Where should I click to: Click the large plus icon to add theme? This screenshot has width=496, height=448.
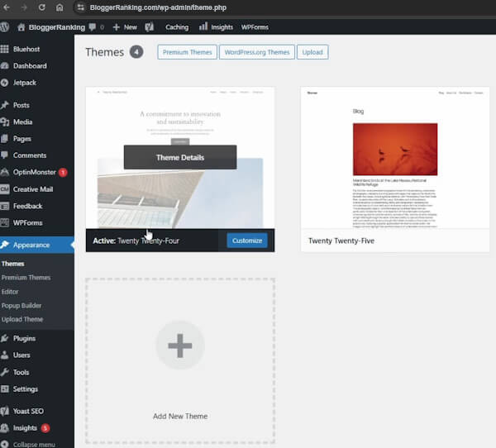click(x=179, y=345)
